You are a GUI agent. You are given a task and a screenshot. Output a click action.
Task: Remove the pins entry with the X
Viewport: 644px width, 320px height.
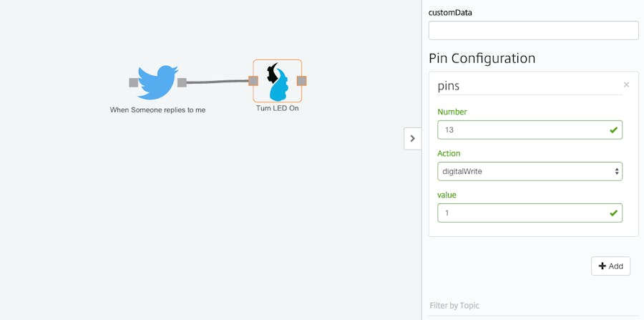(626, 84)
